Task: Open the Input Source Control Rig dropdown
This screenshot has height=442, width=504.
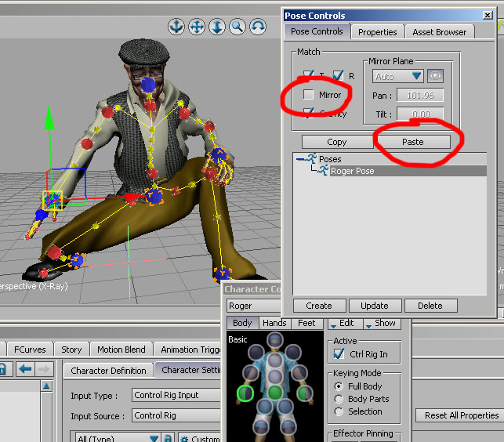Action: [176, 415]
